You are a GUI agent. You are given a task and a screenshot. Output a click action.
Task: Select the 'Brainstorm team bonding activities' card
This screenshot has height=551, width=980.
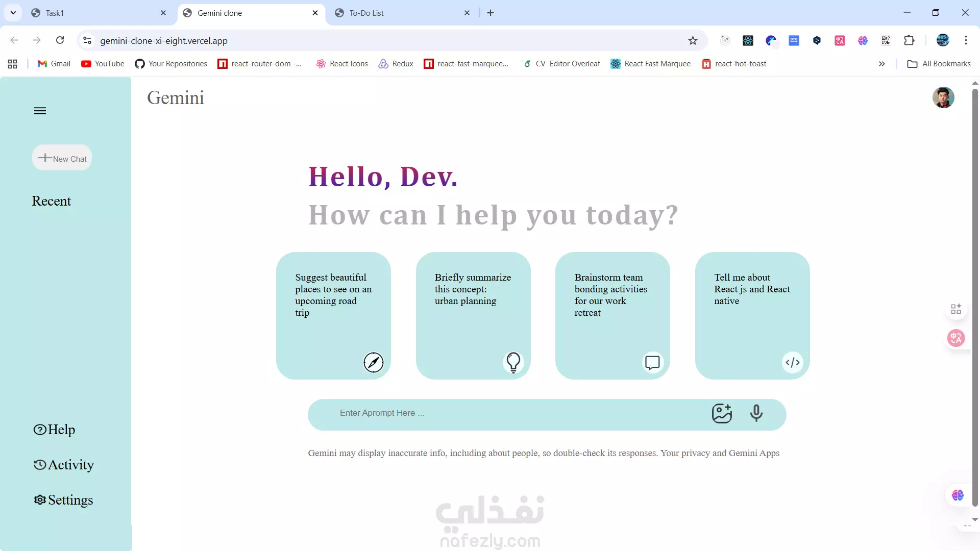pyautogui.click(x=612, y=316)
